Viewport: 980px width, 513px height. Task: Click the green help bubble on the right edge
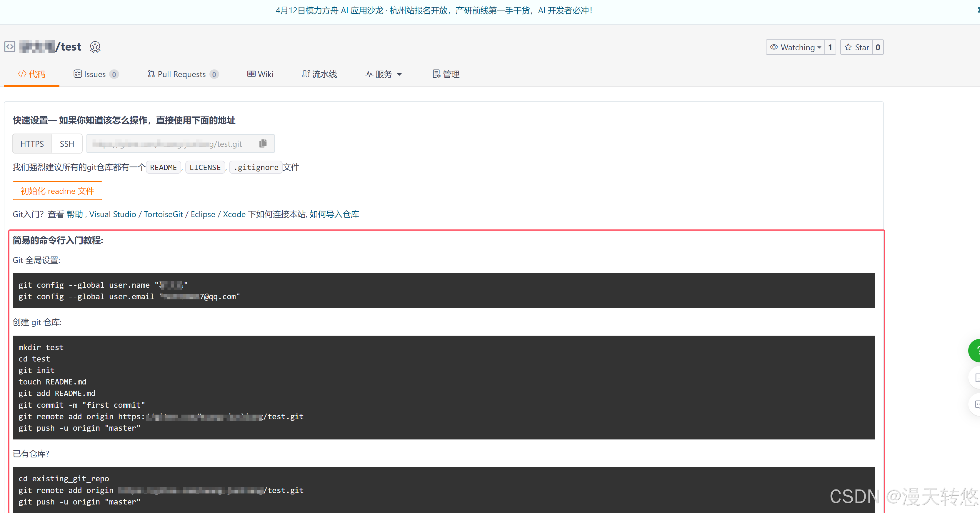(x=975, y=351)
